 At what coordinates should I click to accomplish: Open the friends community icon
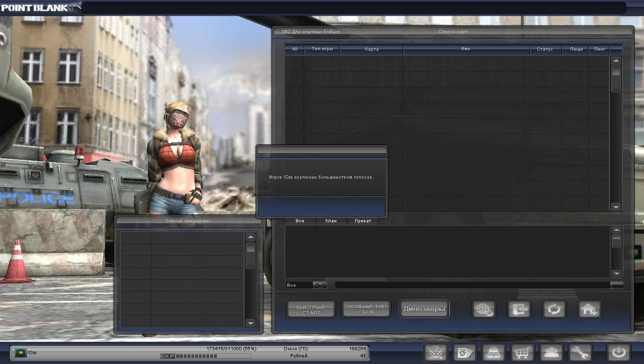click(551, 353)
